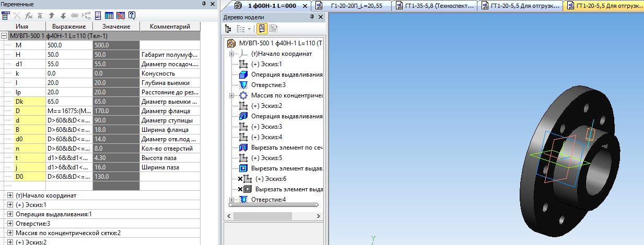
Task: Pin the Дерево модели panel
Action: coord(311,17)
